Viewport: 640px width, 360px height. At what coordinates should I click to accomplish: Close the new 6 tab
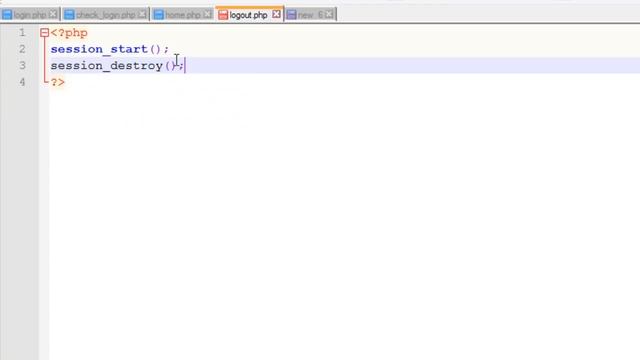point(329,15)
